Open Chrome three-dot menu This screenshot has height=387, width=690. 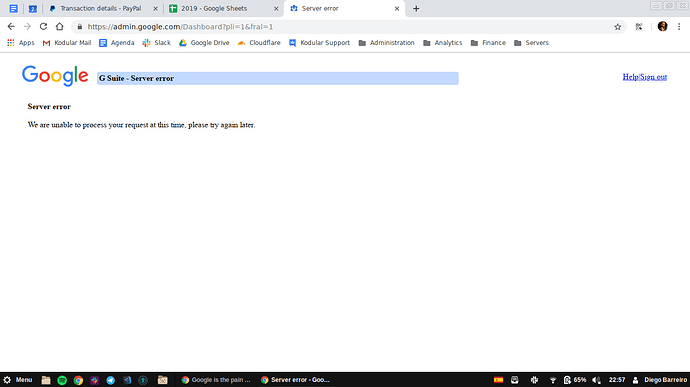(x=679, y=27)
